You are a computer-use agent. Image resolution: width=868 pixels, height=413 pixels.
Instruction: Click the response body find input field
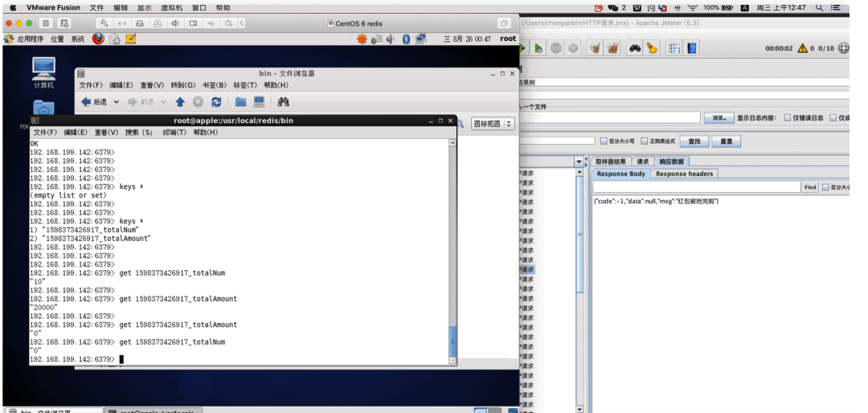coord(696,187)
